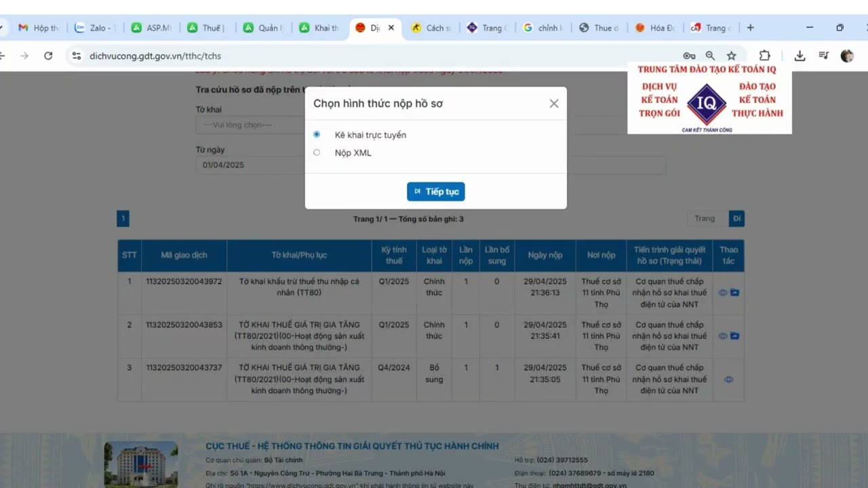Bookmark this page with the star icon

pyautogui.click(x=731, y=56)
